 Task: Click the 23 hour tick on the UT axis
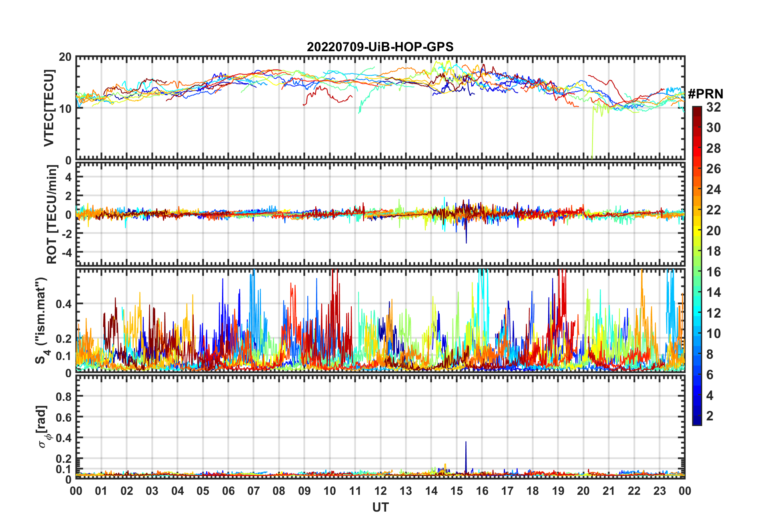tap(659, 491)
